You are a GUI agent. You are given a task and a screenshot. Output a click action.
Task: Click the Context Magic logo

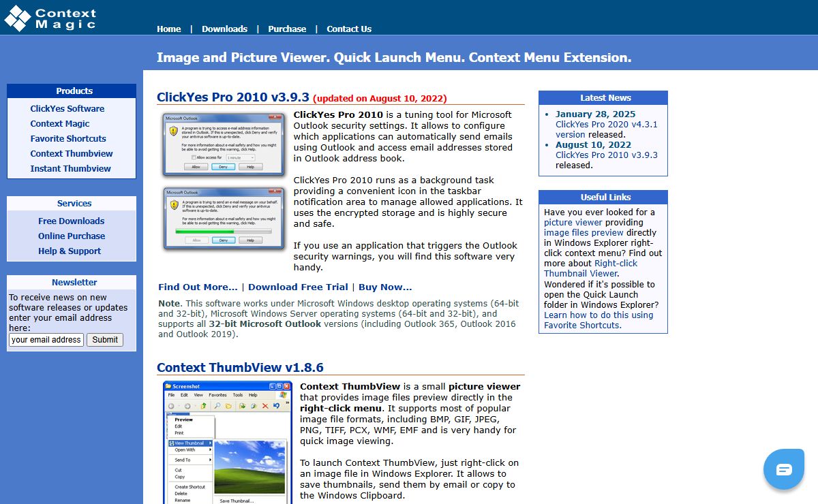(x=50, y=18)
